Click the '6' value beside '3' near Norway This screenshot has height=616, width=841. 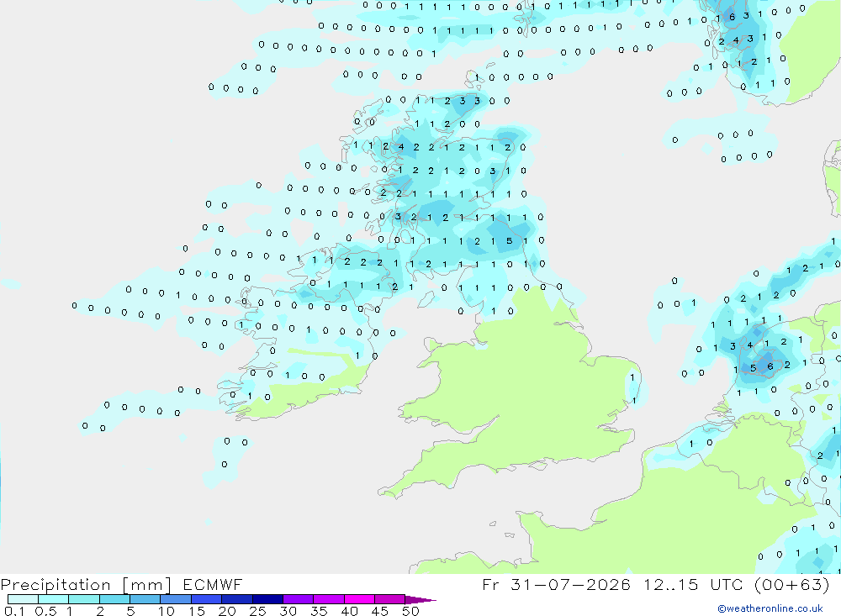(733, 17)
